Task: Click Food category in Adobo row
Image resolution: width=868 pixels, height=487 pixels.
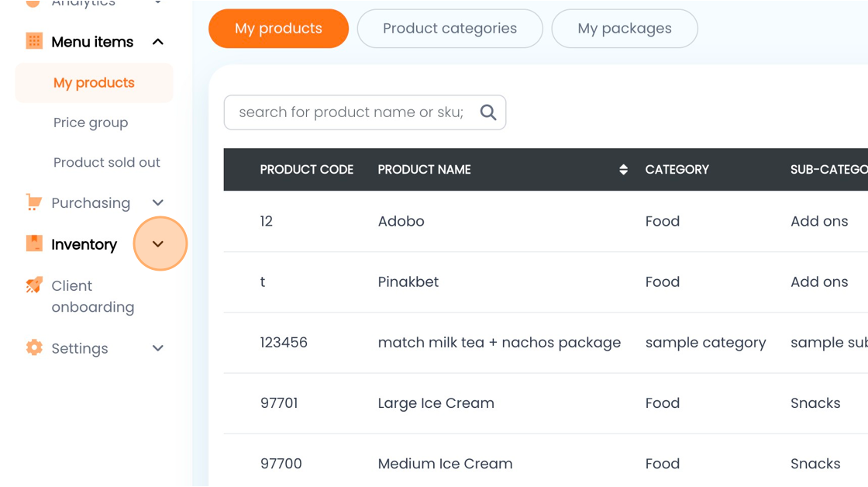Action: (x=663, y=221)
